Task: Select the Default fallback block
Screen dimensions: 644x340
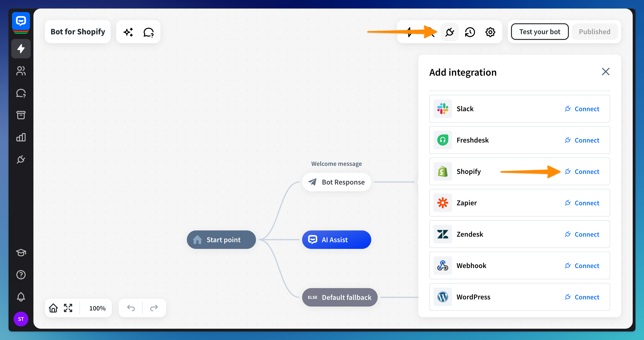Action: click(340, 297)
